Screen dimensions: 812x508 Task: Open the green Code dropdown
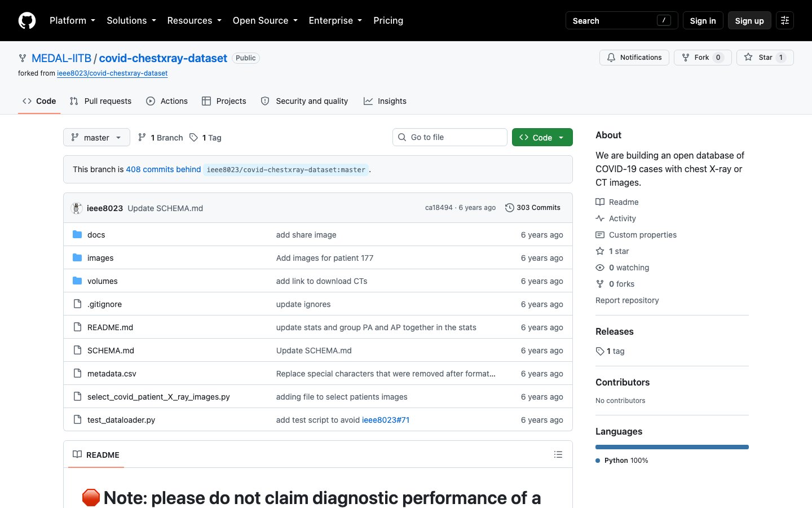click(x=542, y=137)
